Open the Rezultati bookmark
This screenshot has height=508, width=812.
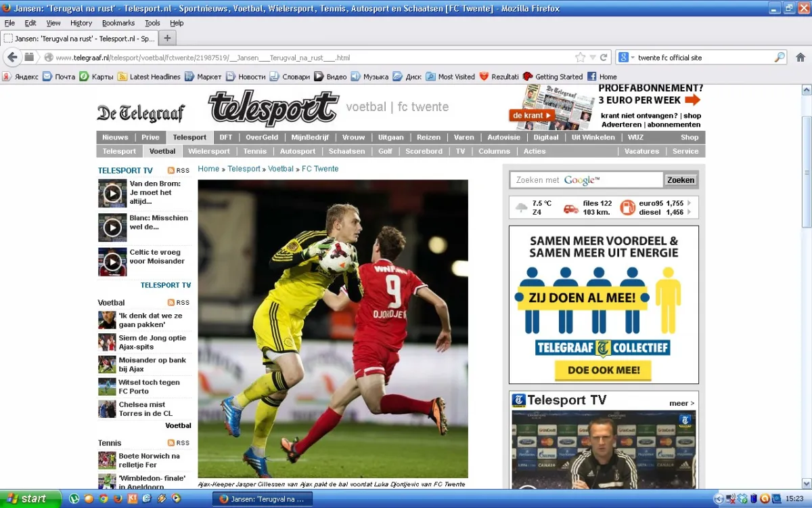coord(499,77)
